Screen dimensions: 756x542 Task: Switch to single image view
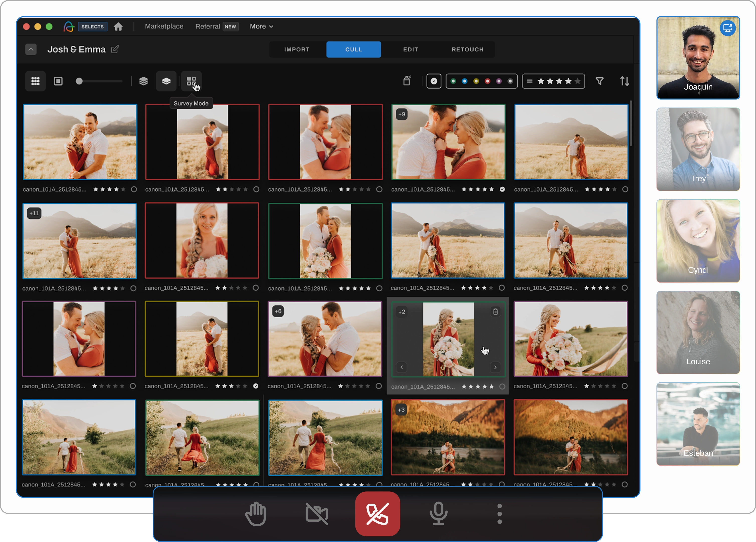[58, 81]
